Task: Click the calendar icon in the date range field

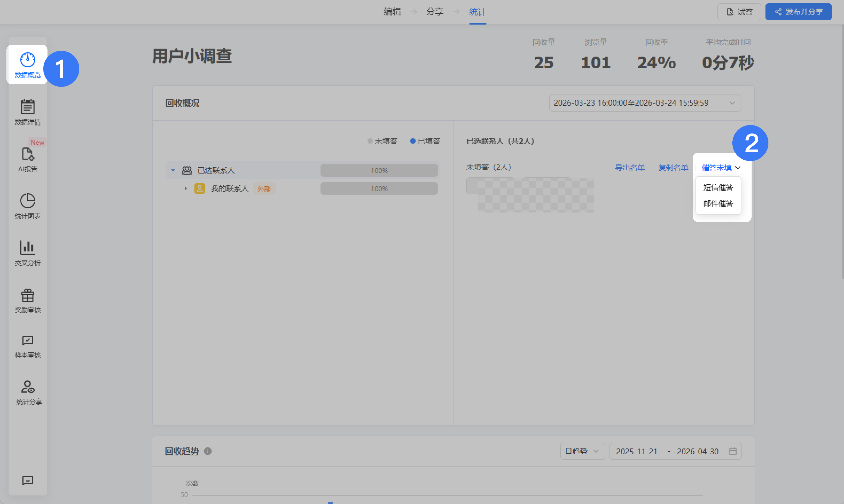Action: [x=733, y=451]
